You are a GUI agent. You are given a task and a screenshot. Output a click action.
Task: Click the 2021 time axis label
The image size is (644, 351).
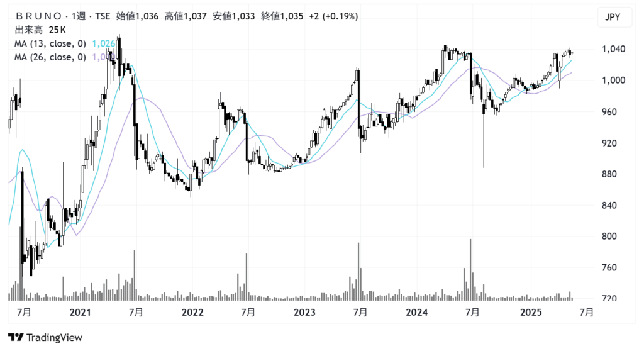80,313
